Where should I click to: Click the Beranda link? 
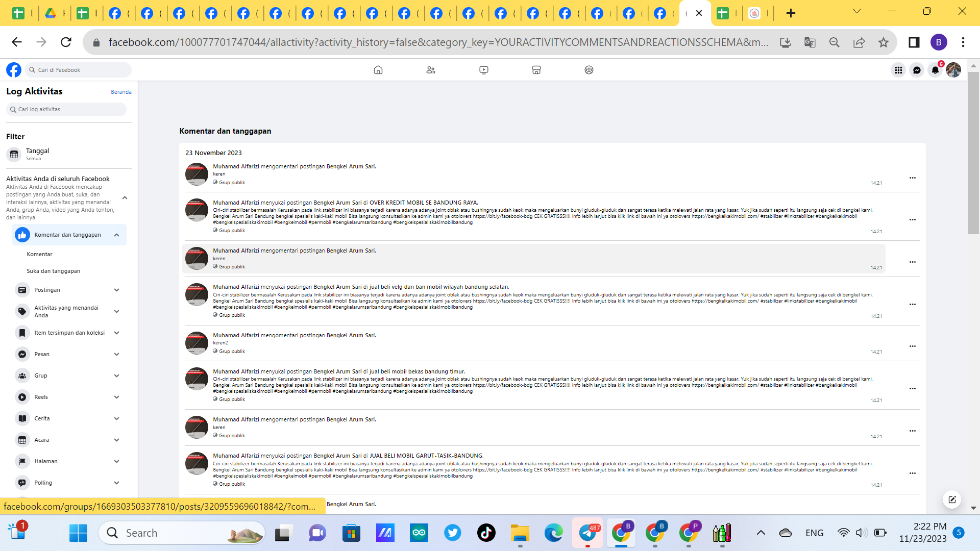click(121, 92)
